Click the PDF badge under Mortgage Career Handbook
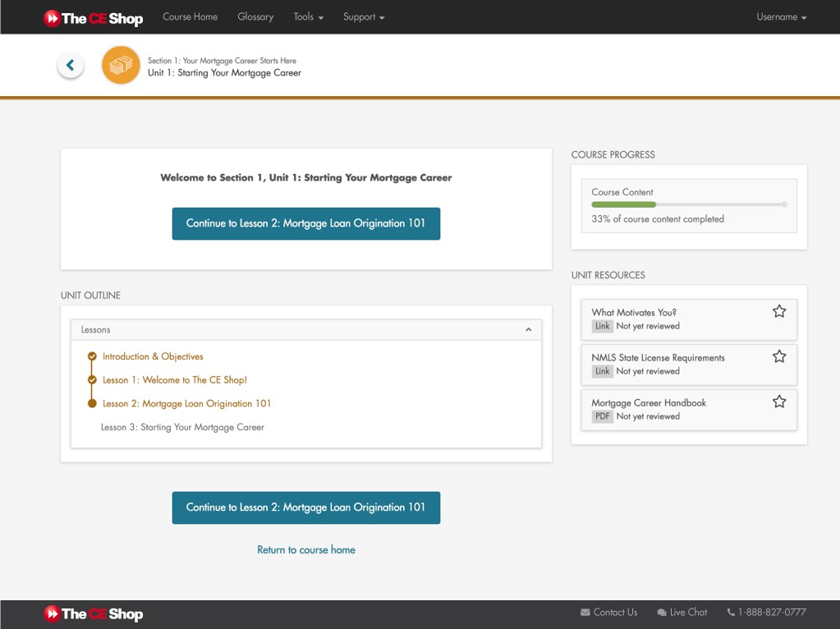Image resolution: width=840 pixels, height=629 pixels. point(602,416)
